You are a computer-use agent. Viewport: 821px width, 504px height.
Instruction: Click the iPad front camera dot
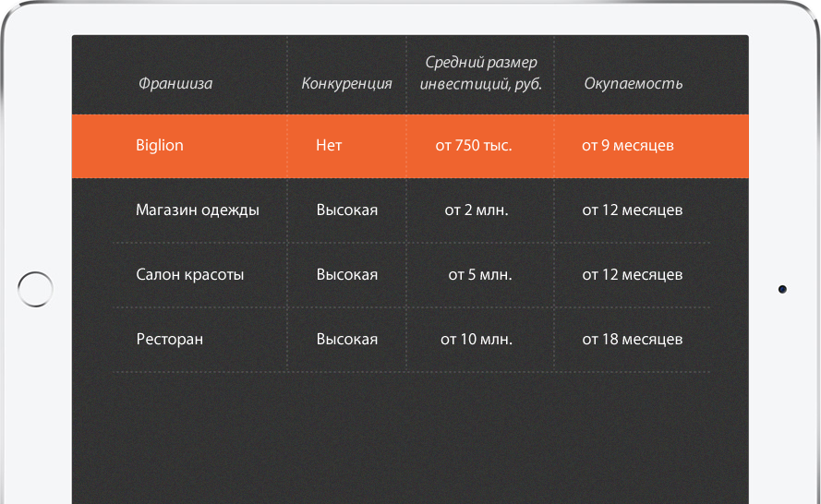tap(782, 290)
